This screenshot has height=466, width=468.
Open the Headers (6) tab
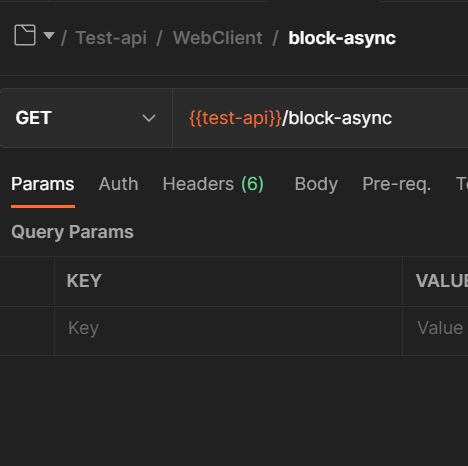[213, 184]
